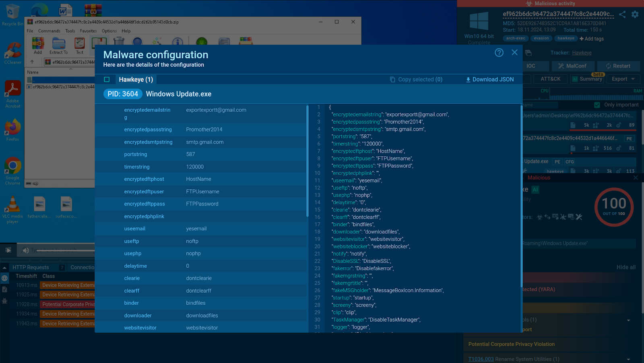Select the PID: 3604 badge
The image size is (644, 363).
(x=123, y=94)
